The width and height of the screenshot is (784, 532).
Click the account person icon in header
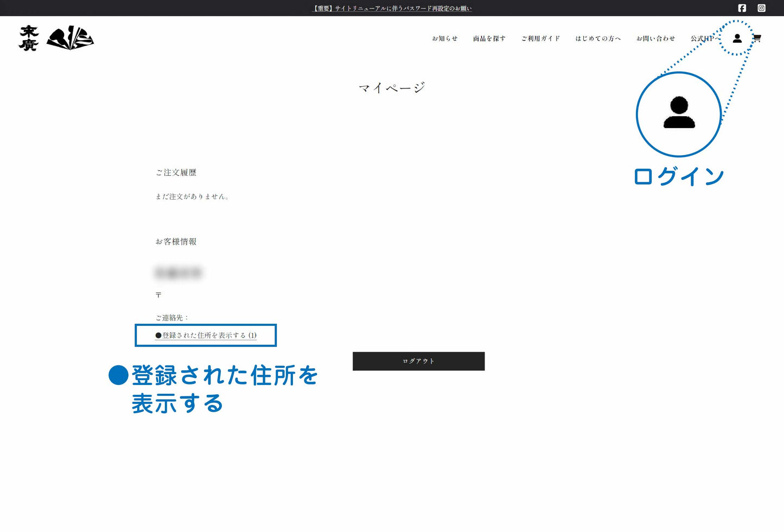(737, 39)
